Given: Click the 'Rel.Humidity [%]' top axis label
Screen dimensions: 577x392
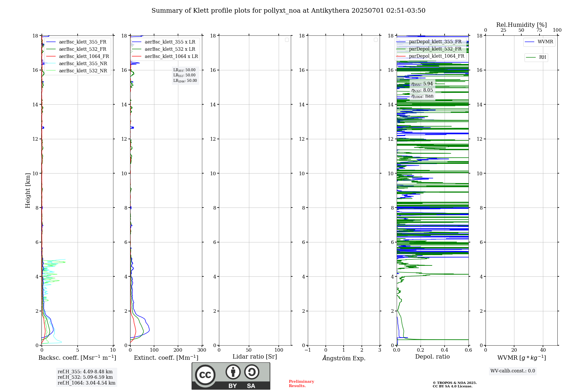Looking at the screenshot, I should point(522,25).
